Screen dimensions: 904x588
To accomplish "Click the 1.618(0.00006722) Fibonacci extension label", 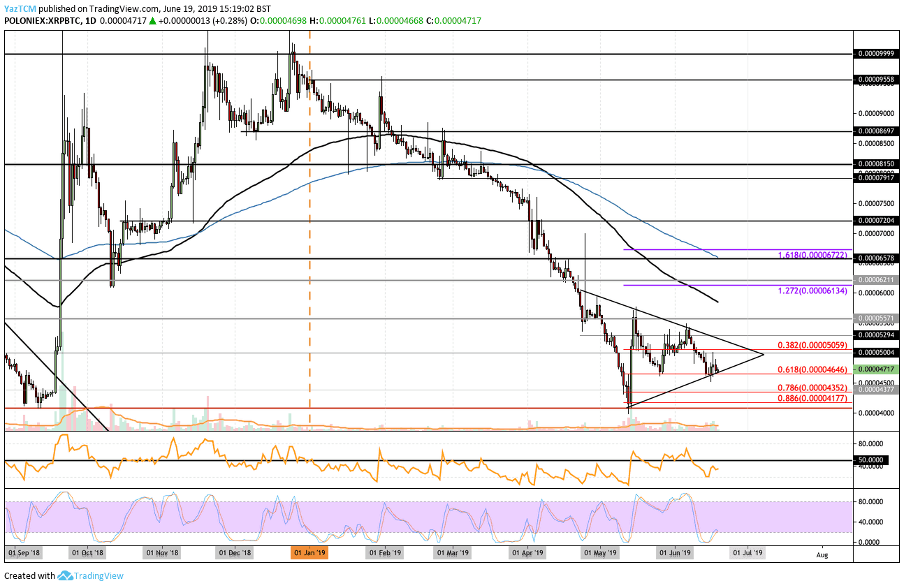I will pyautogui.click(x=812, y=256).
